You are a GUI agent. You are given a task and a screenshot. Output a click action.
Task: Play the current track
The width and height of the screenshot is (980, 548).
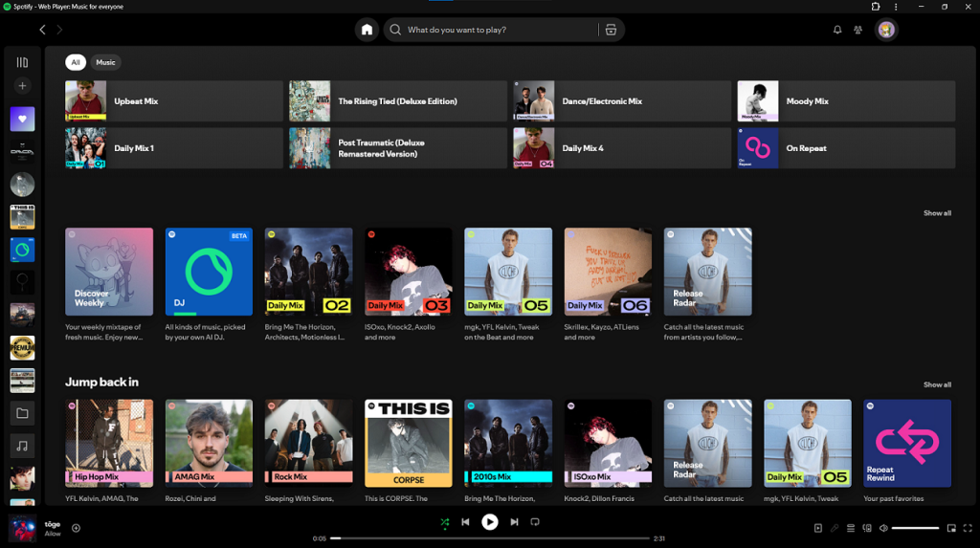coord(490,522)
